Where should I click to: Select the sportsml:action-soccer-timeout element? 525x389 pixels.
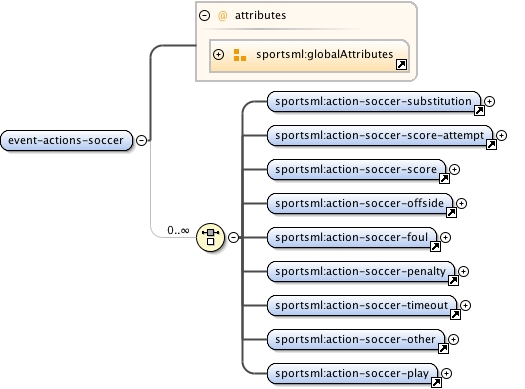tap(362, 305)
